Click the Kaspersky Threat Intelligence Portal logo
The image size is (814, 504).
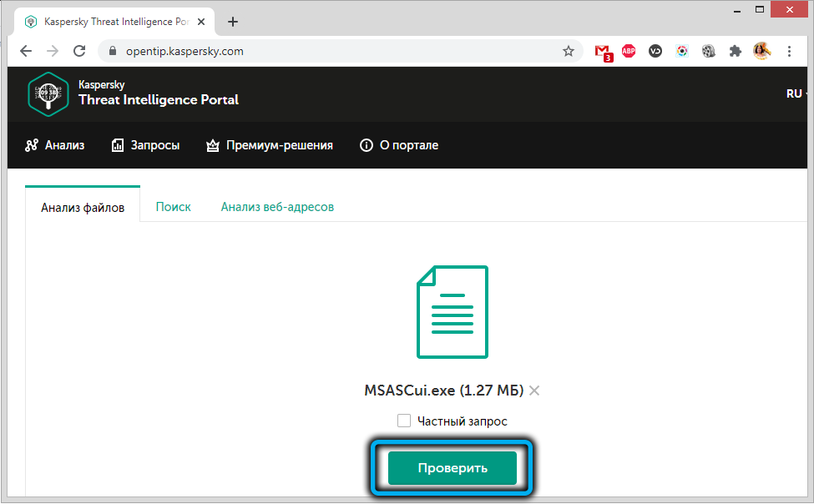tap(48, 93)
